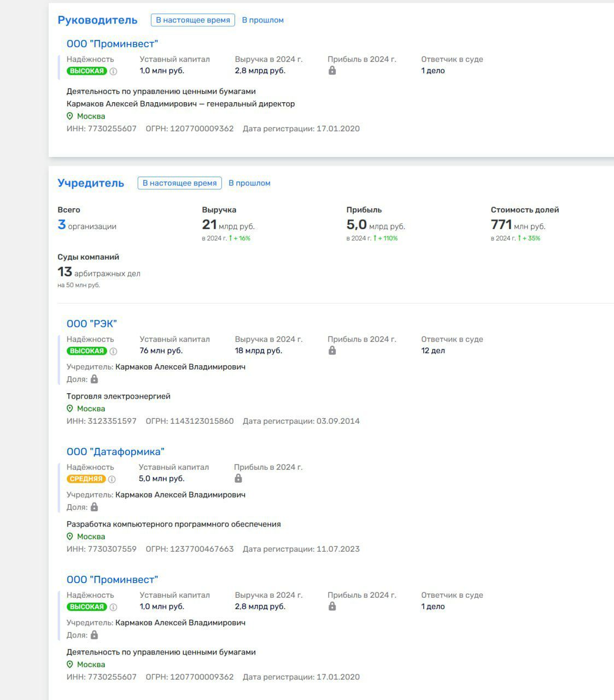Click 13 арбитражных дел figure
The image size is (614, 700).
point(99,272)
